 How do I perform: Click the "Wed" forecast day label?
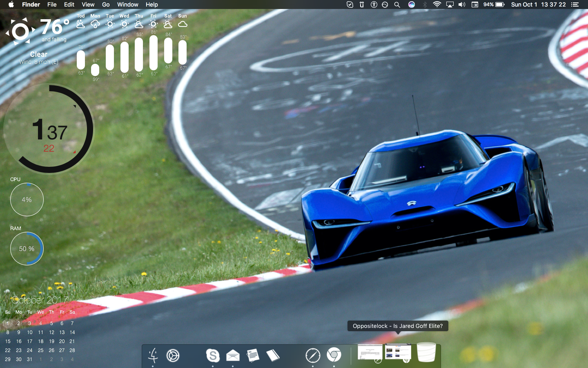124,16
